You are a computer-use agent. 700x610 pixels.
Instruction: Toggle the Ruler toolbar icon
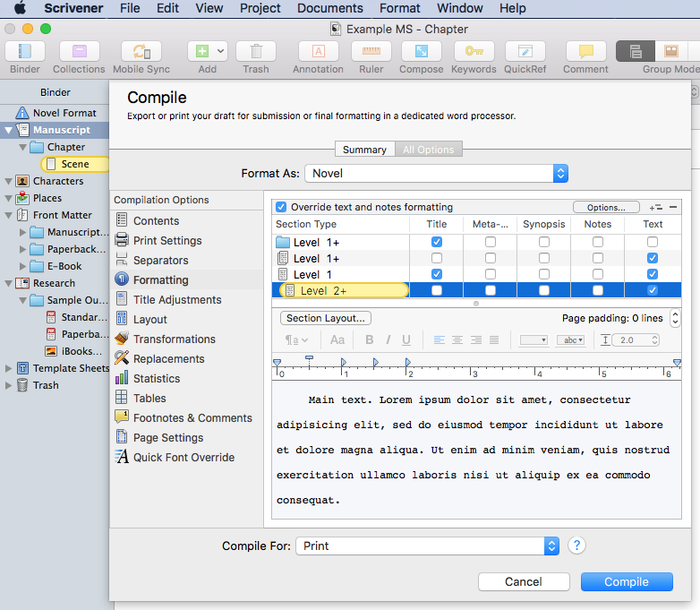coord(371,51)
